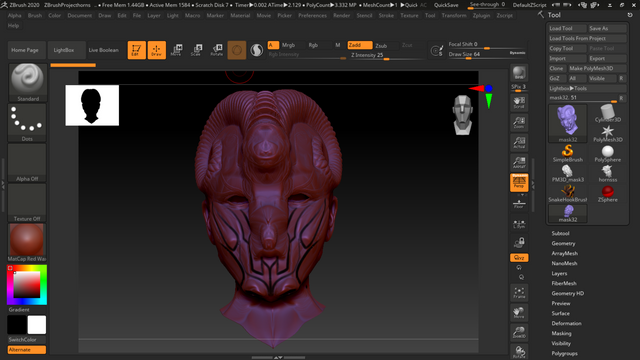Expand the Layers section
The image size is (640, 360).
pos(559,273)
